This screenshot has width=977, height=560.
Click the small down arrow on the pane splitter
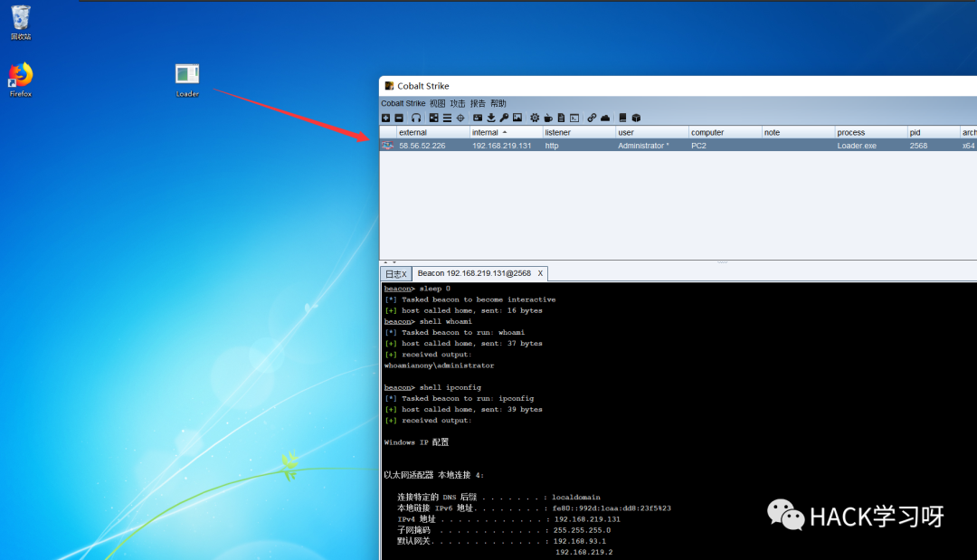coord(394,263)
